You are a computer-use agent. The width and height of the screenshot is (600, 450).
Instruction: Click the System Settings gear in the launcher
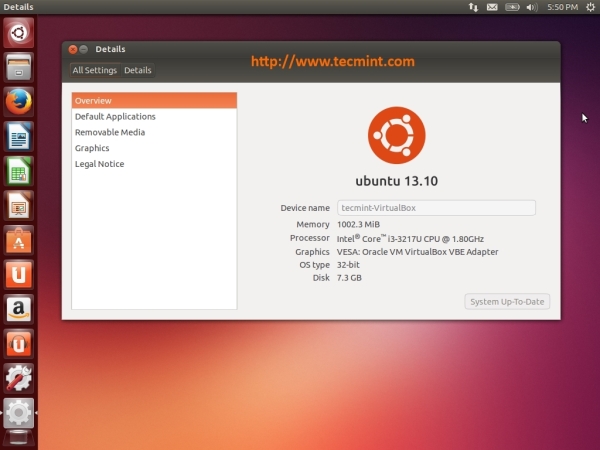click(x=18, y=412)
